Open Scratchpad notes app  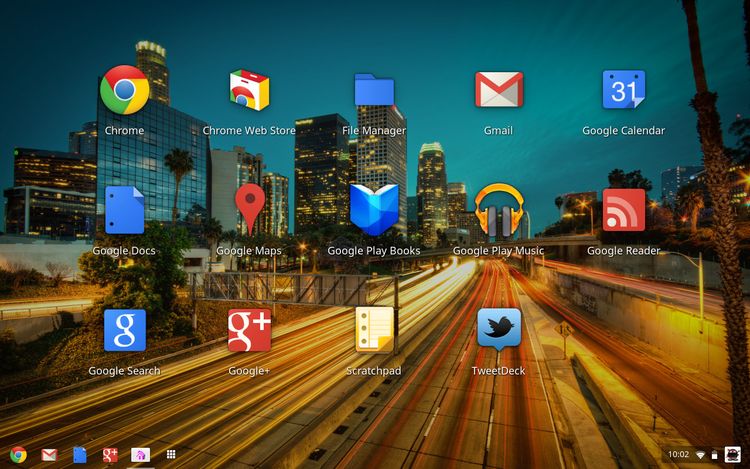pos(374,330)
